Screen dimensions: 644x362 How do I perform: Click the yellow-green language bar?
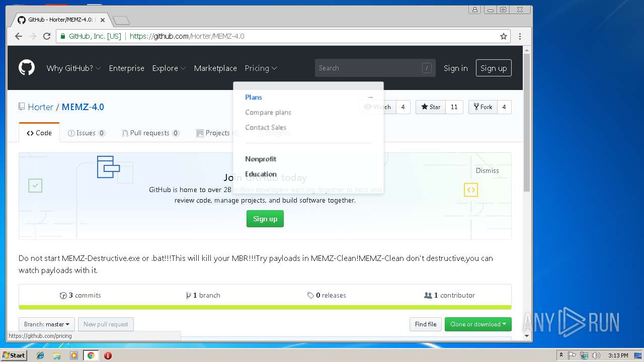[265, 307]
